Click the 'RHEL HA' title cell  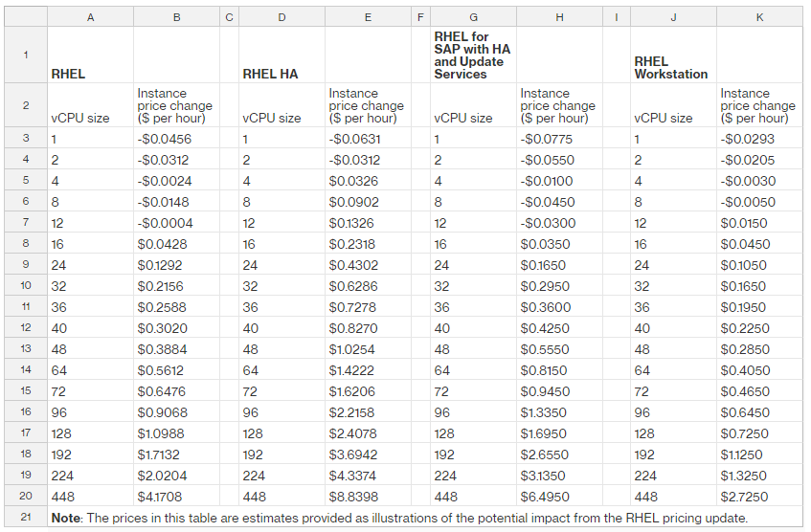click(282, 55)
